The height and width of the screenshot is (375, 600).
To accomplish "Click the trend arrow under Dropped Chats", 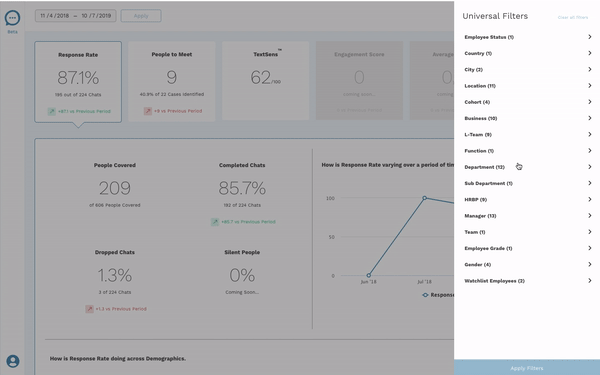I will (x=90, y=309).
